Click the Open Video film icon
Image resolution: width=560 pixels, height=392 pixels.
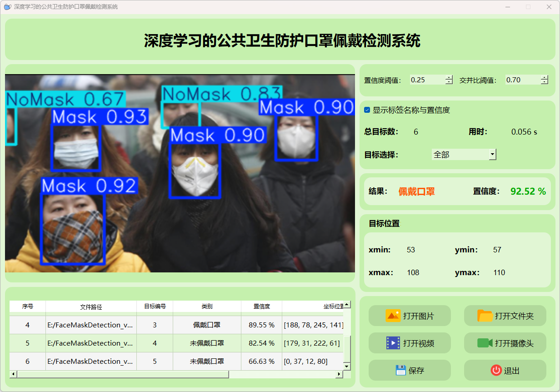pos(393,343)
